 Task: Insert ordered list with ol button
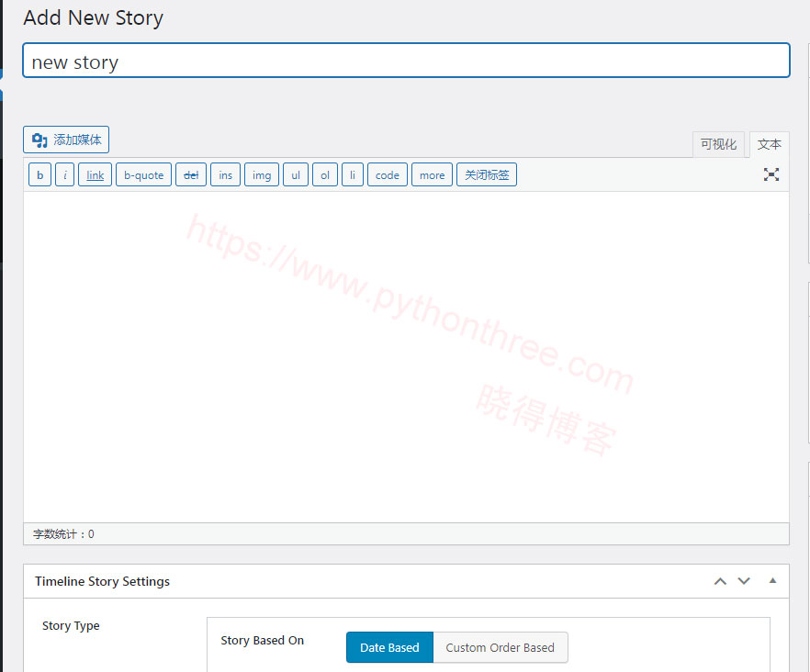(x=325, y=174)
